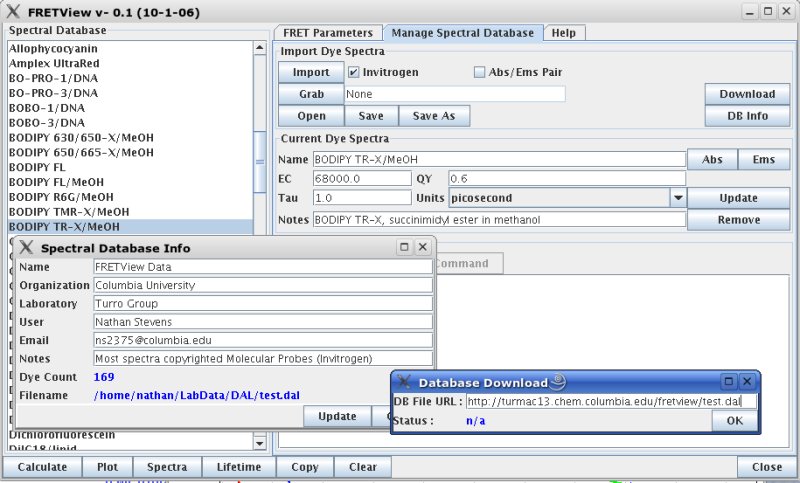This screenshot has height=483, width=800.
Task: Click the DB File URL text field
Action: pos(610,401)
